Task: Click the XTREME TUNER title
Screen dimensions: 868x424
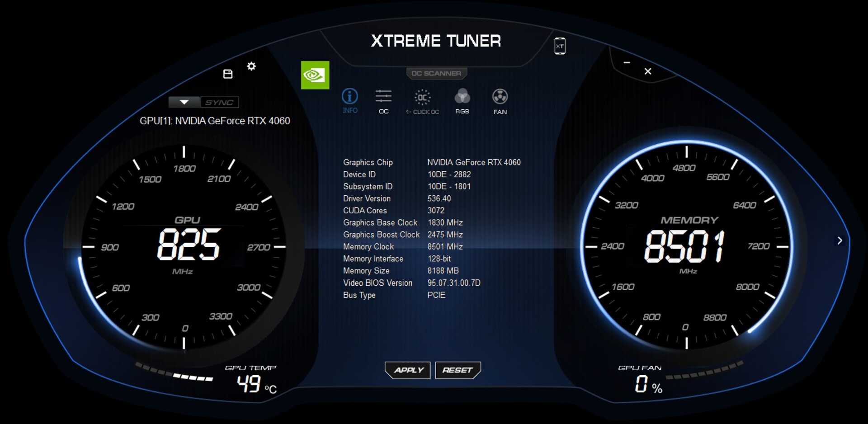Action: [x=436, y=41]
